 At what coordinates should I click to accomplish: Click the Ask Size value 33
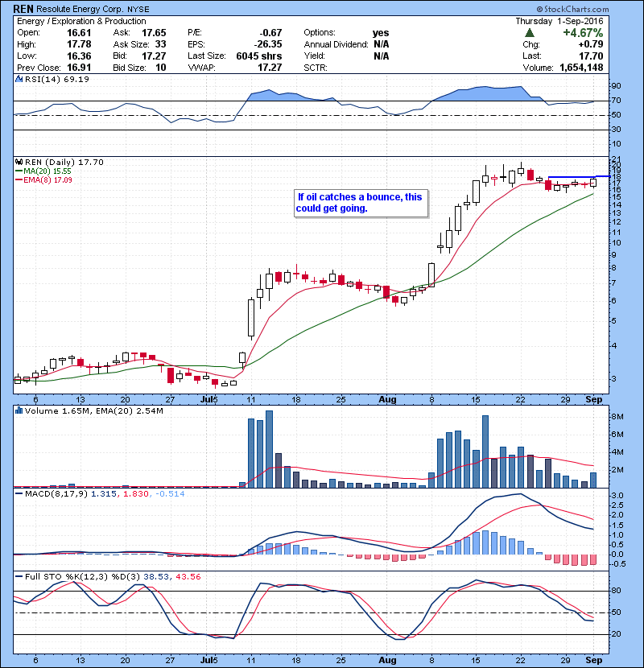coord(161,44)
